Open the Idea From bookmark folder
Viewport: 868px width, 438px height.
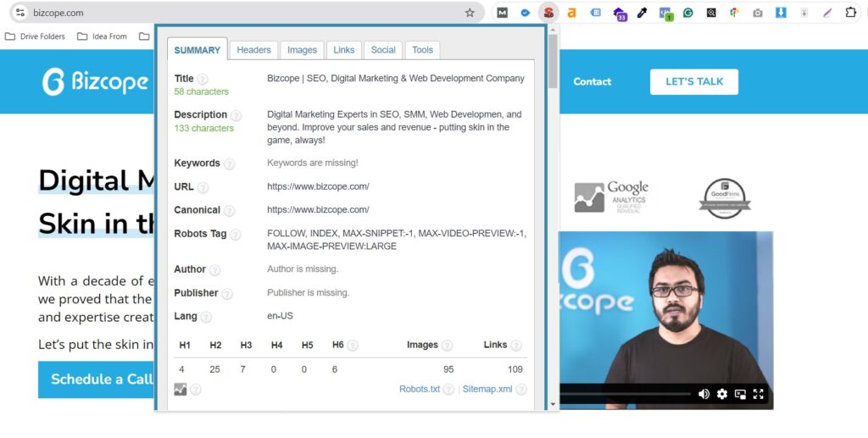pyautogui.click(x=102, y=36)
